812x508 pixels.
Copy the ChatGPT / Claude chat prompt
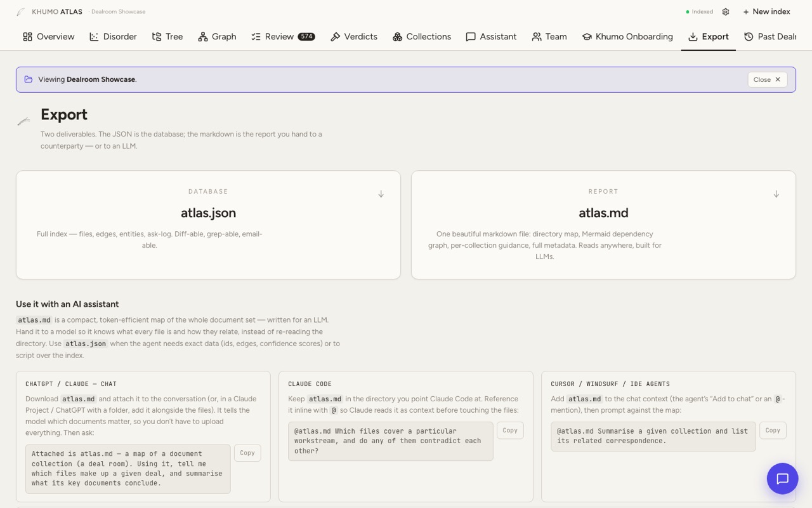(x=247, y=453)
